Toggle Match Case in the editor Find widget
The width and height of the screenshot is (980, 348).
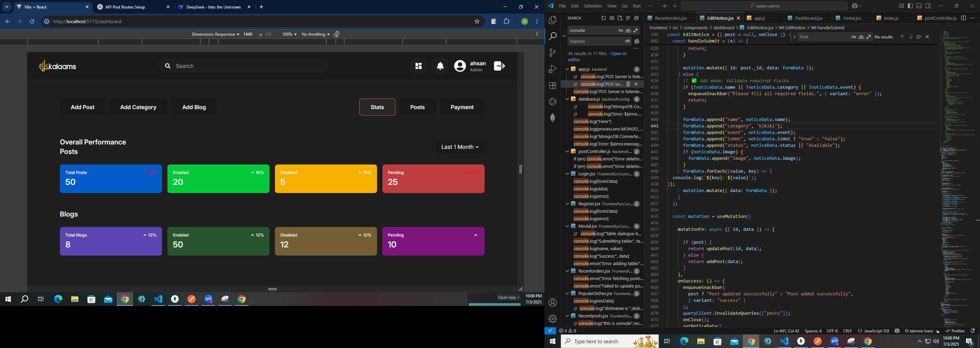853,37
